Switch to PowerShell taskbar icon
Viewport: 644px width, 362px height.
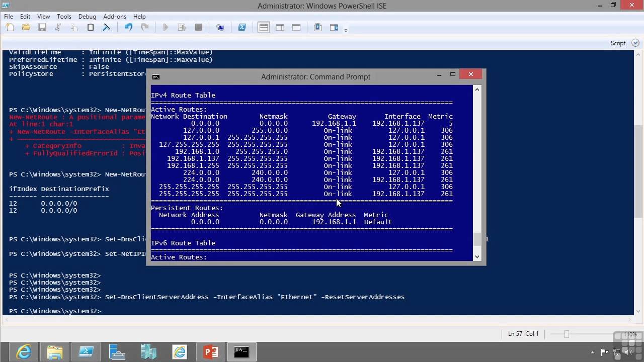tap(86, 352)
